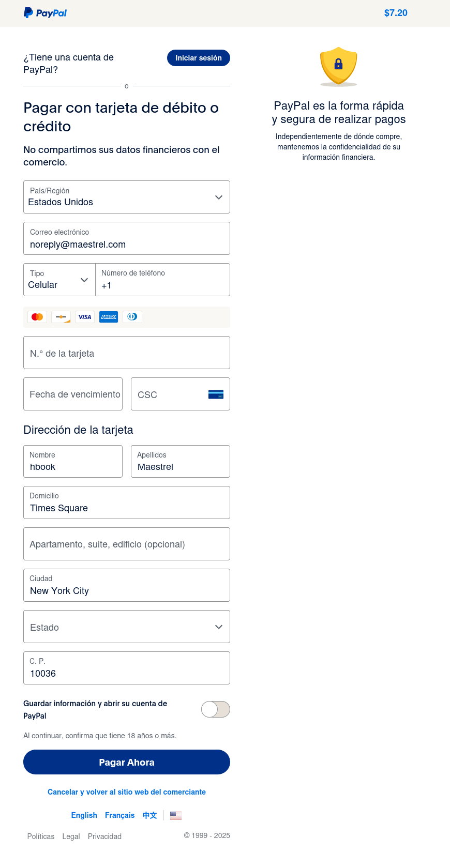Viewport: 450px width, 868px height.
Task: Click the N.° de la tarjeta field
Action: click(126, 353)
